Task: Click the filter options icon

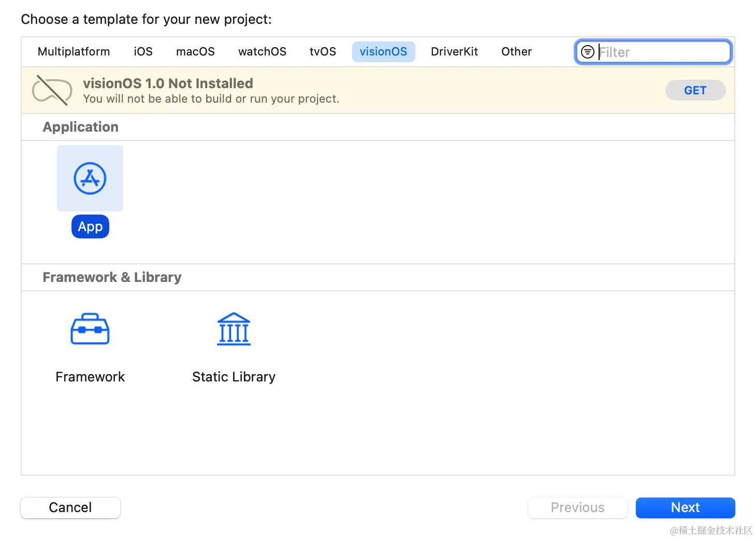Action: [x=588, y=52]
